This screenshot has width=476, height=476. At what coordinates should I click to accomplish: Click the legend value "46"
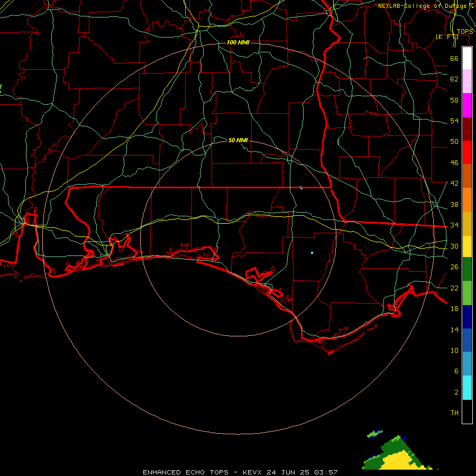(x=454, y=163)
